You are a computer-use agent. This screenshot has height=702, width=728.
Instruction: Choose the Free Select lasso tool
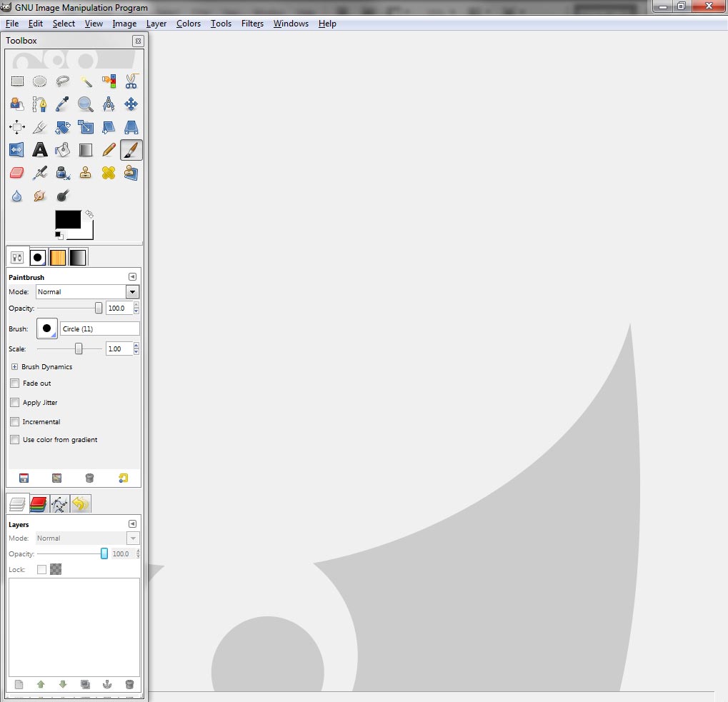click(x=63, y=81)
